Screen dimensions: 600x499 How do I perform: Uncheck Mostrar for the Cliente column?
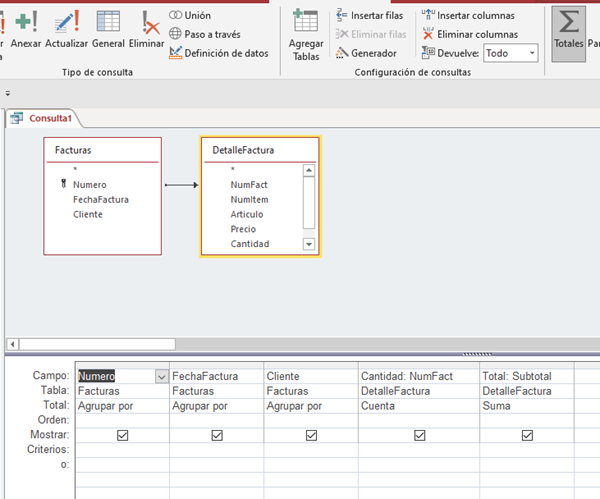[311, 436]
